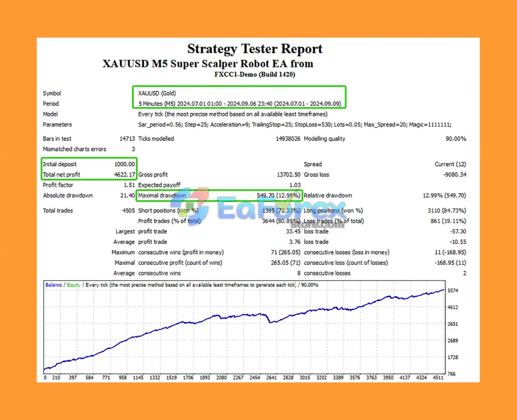Click the "Initial deposit" label

coord(60,164)
